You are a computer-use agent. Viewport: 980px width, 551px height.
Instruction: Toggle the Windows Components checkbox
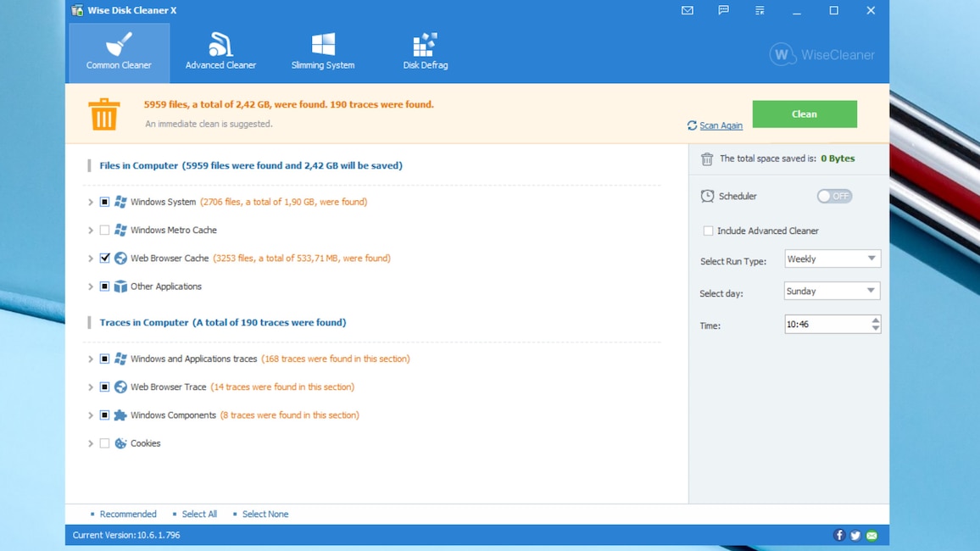104,415
